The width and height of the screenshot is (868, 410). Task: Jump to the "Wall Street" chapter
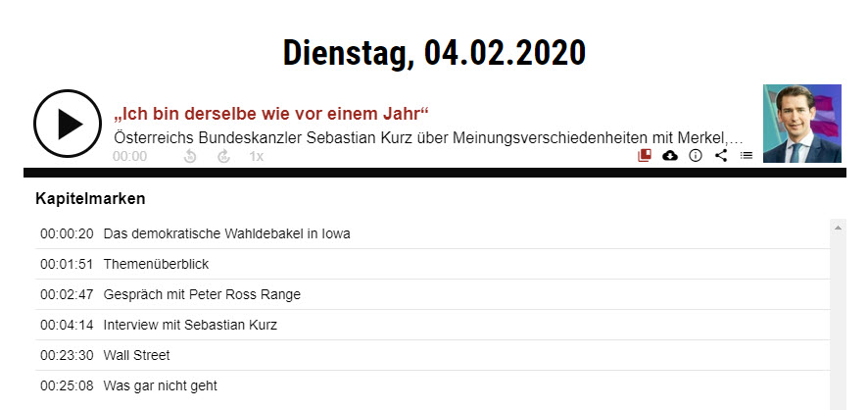[136, 355]
